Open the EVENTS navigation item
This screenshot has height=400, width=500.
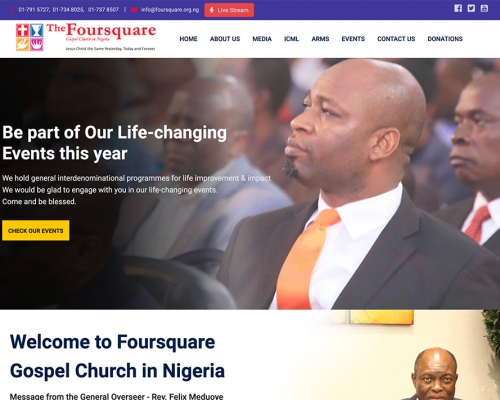tap(353, 39)
